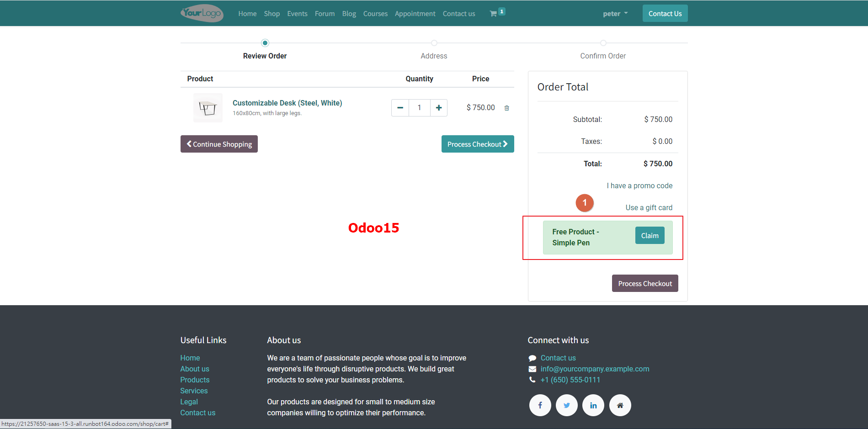This screenshot has width=868, height=429.
Task: Open the I have a promo code link
Action: click(x=639, y=185)
